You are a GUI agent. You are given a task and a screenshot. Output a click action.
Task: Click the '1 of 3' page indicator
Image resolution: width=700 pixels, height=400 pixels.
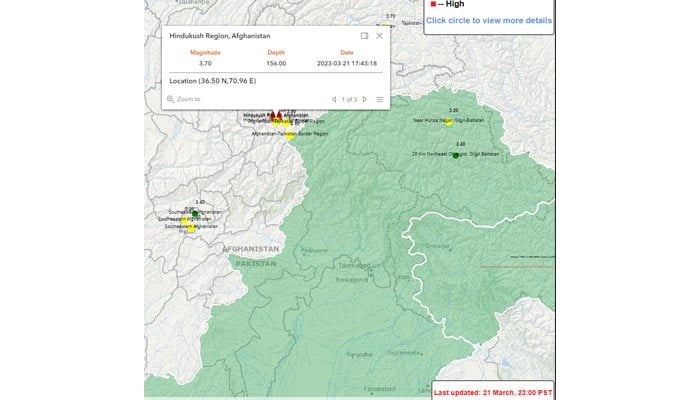click(x=349, y=99)
